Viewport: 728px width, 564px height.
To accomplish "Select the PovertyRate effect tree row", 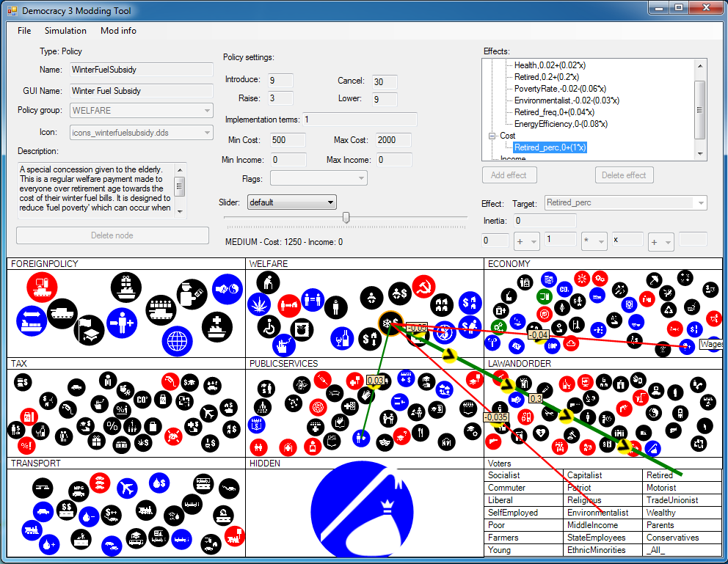I will pyautogui.click(x=560, y=89).
